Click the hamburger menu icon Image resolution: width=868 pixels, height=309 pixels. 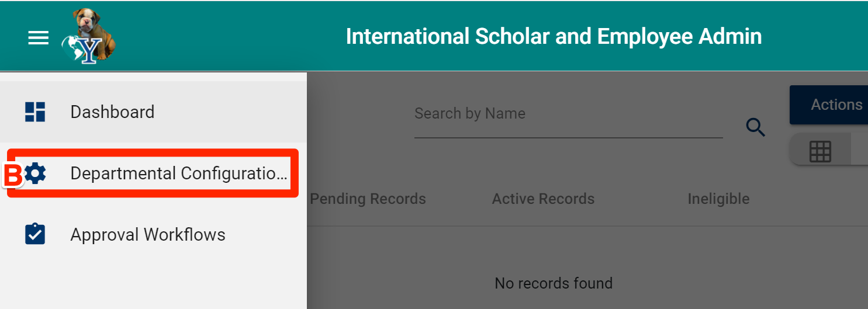39,39
